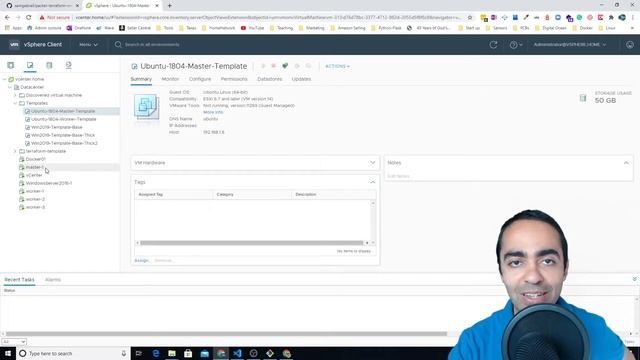The width and height of the screenshot is (640, 360).
Task: Select the master-1 virtual machine
Action: tap(34, 167)
